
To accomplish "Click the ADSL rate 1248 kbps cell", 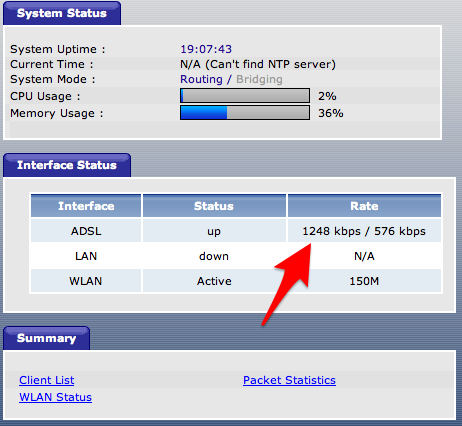I will tap(364, 231).
